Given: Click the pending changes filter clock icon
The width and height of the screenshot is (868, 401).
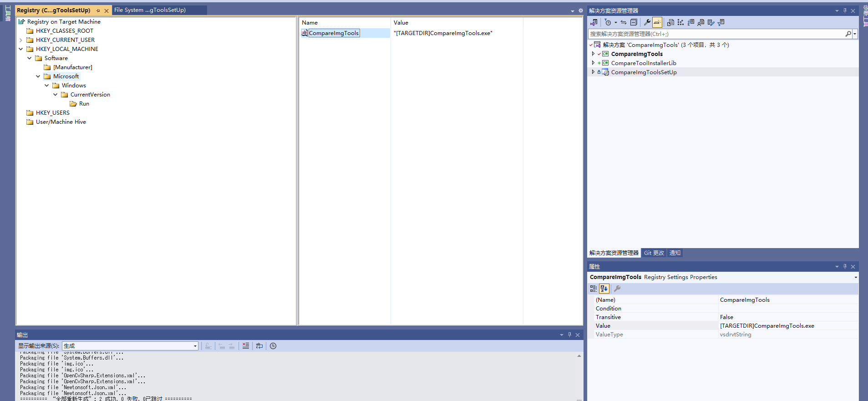Looking at the screenshot, I should click(x=608, y=22).
